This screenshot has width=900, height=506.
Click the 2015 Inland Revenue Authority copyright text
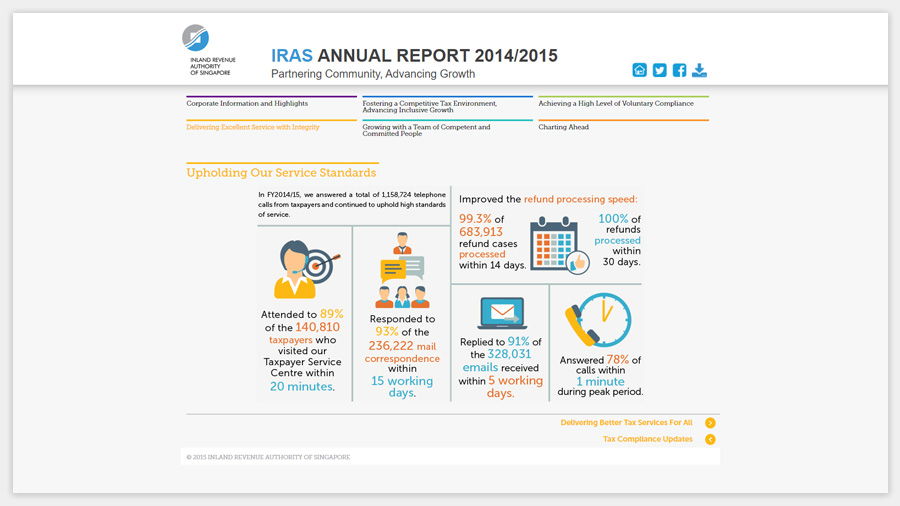click(x=268, y=457)
